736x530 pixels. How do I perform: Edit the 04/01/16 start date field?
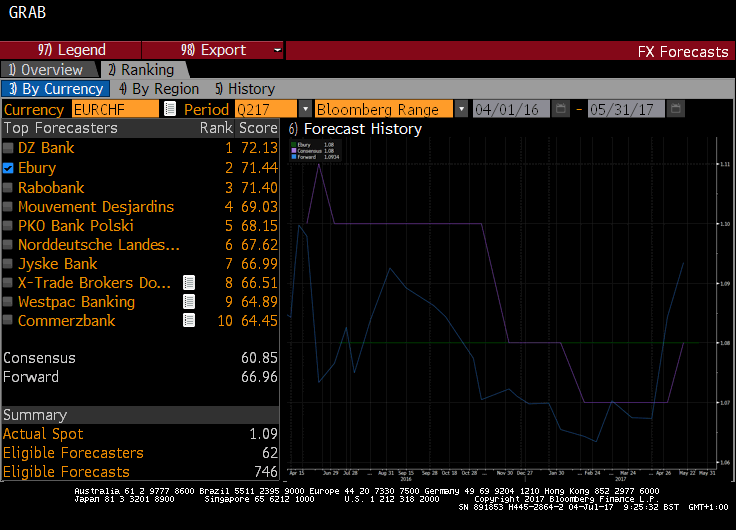click(511, 109)
